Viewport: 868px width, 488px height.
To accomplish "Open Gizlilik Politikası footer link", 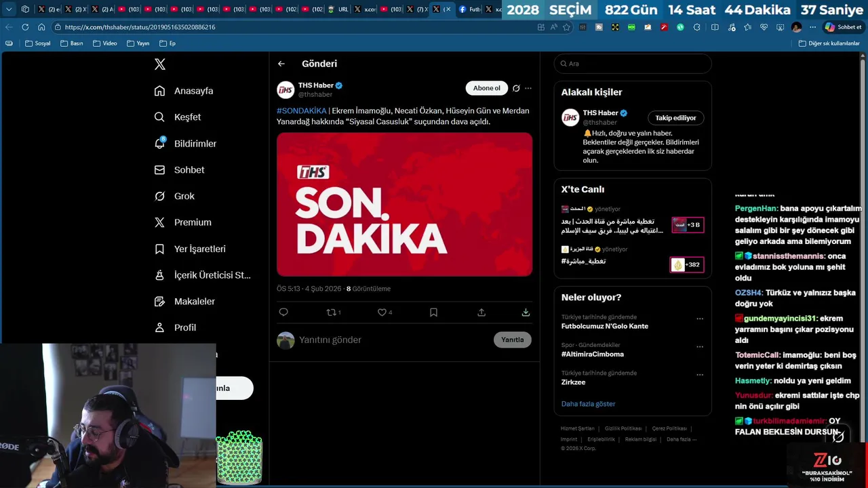I will pos(623,428).
